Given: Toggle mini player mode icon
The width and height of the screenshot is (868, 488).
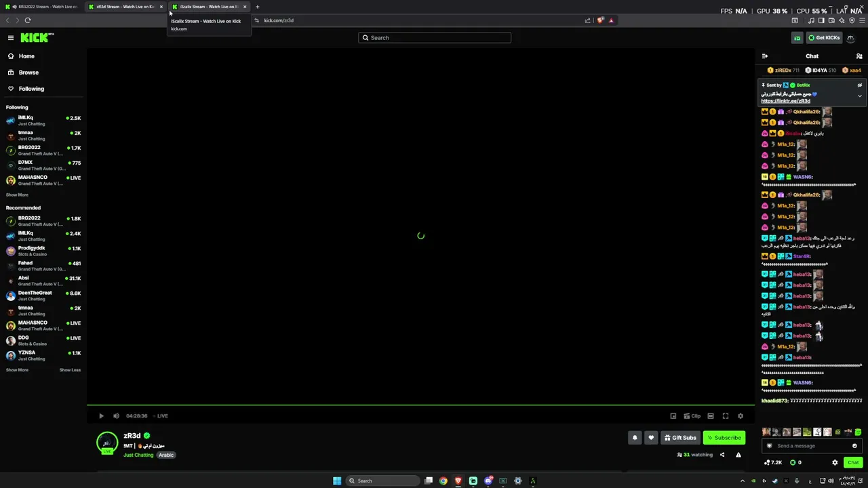Looking at the screenshot, I should [x=673, y=416].
